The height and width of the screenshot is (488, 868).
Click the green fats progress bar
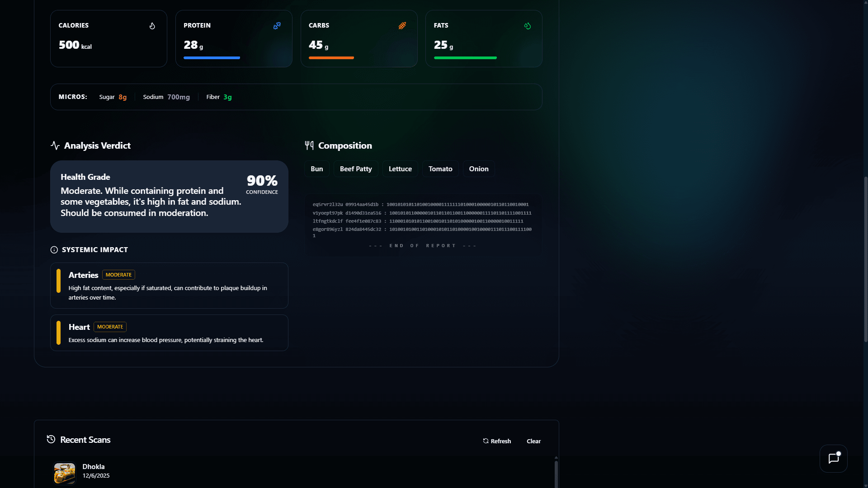(465, 58)
